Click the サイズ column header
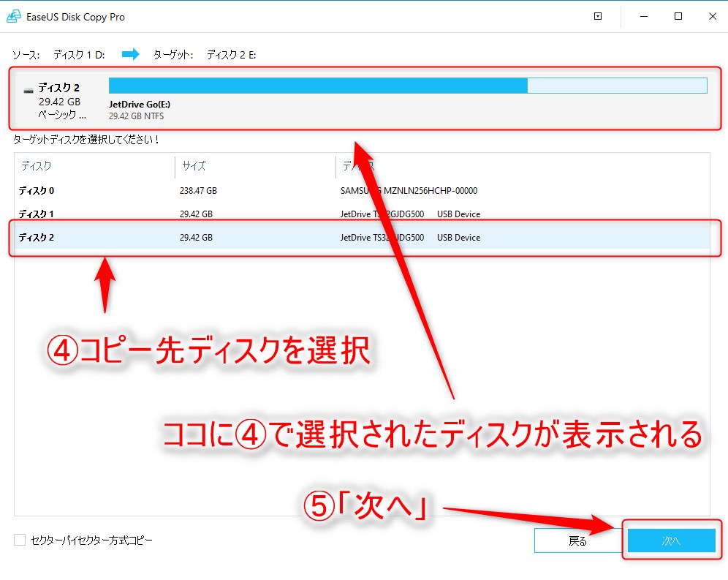This screenshot has width=728, height=580. (x=194, y=166)
